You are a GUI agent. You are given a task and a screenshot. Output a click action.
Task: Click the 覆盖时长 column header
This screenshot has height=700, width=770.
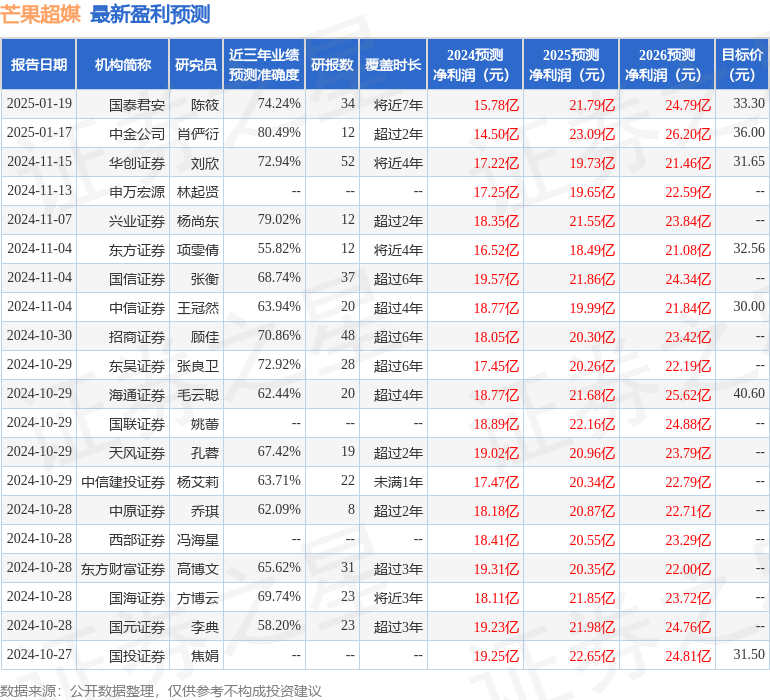(x=392, y=65)
